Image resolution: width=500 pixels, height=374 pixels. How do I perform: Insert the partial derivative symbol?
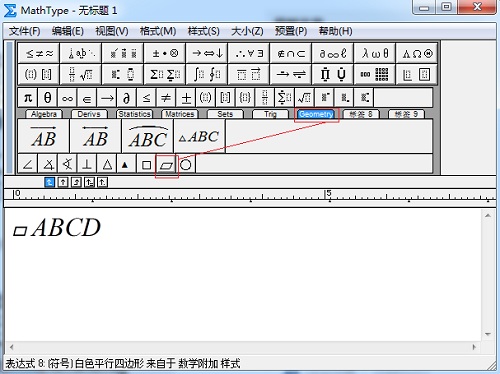coord(126,98)
